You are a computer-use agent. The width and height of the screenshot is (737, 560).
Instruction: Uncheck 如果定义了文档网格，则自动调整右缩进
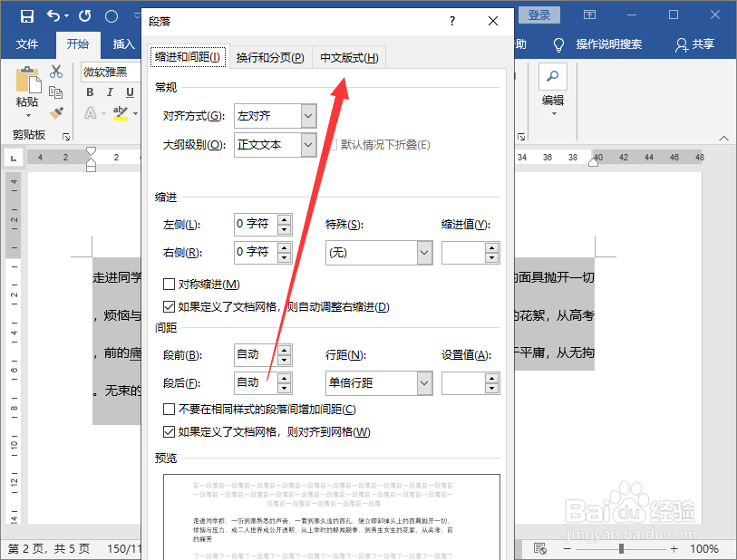tap(169, 306)
